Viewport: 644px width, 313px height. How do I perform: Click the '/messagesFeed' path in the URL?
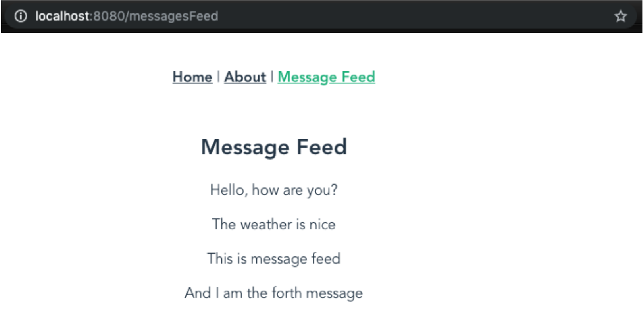[172, 16]
